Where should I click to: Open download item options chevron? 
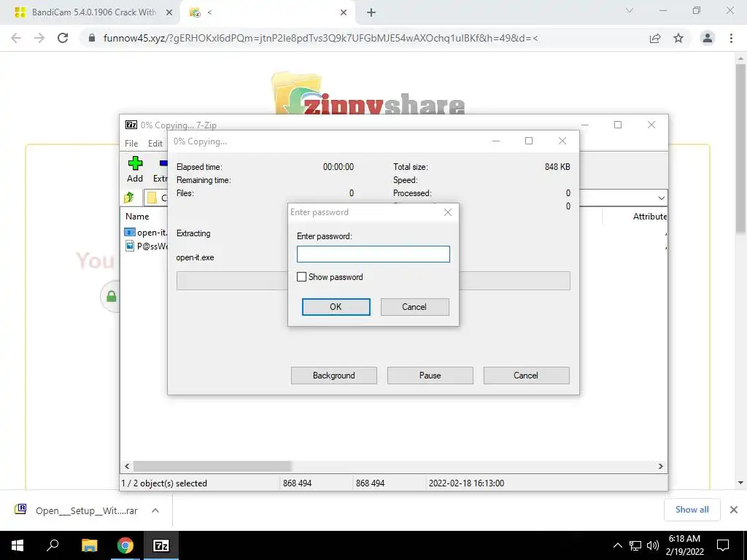pyautogui.click(x=155, y=510)
